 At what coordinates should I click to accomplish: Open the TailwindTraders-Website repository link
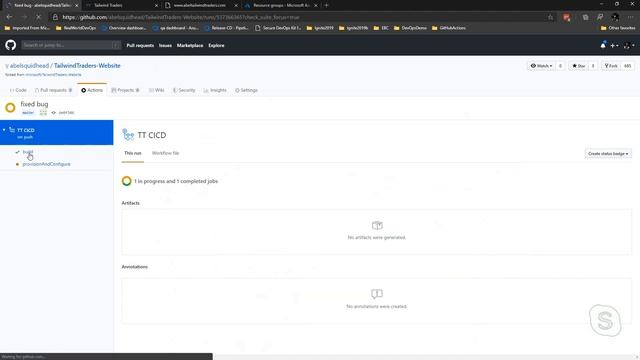click(87, 65)
